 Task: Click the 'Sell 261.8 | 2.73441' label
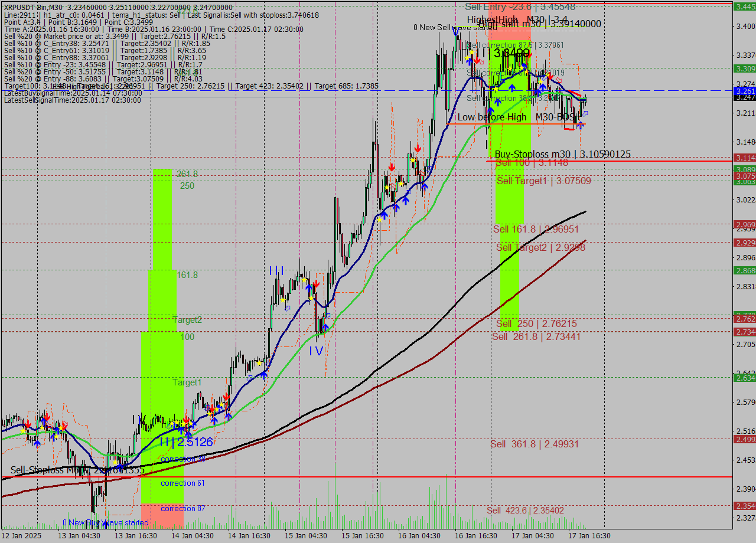click(x=536, y=336)
